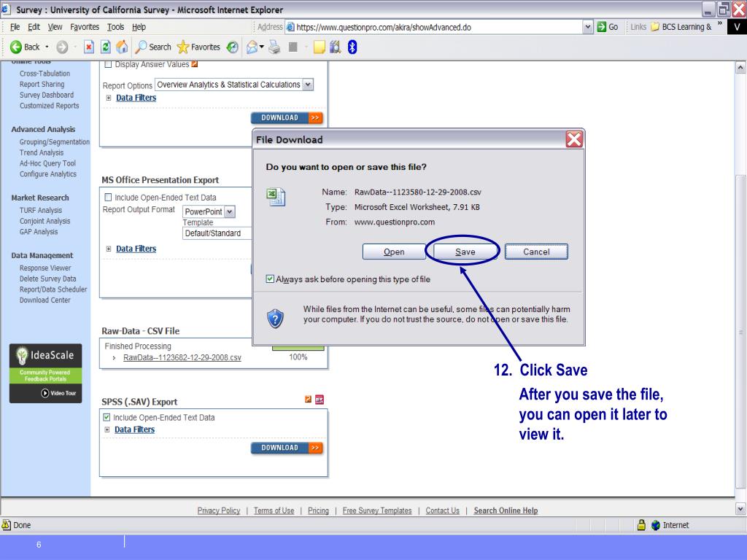Viewport: 747px width, 560px height.
Task: Click the red Stop loading icon
Action: (x=88, y=47)
